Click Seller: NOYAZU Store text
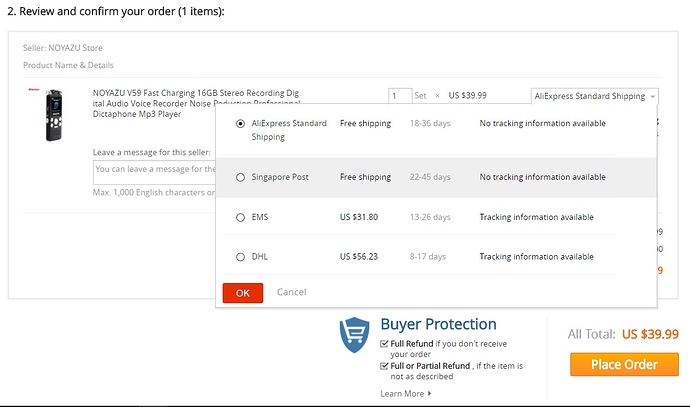 [62, 48]
